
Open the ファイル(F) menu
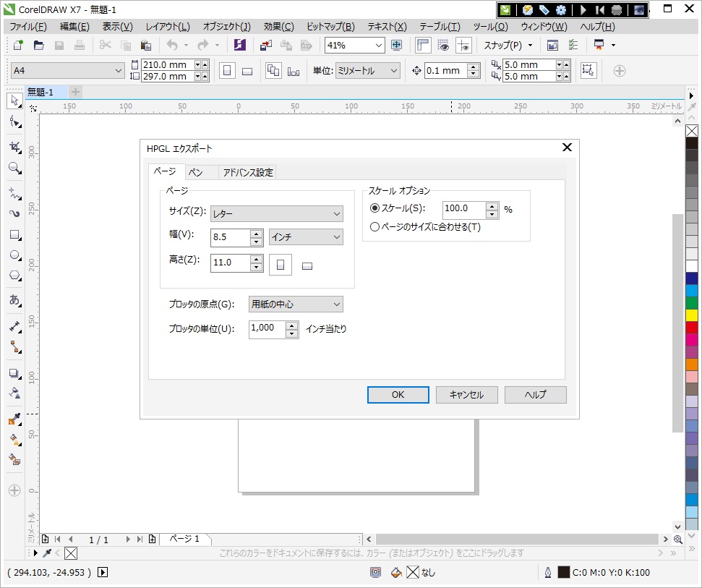[28, 27]
